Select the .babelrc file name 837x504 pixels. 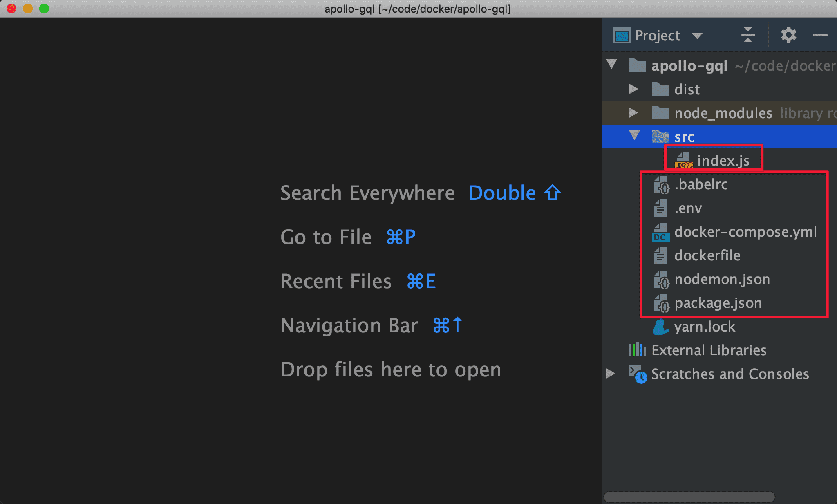click(x=701, y=184)
